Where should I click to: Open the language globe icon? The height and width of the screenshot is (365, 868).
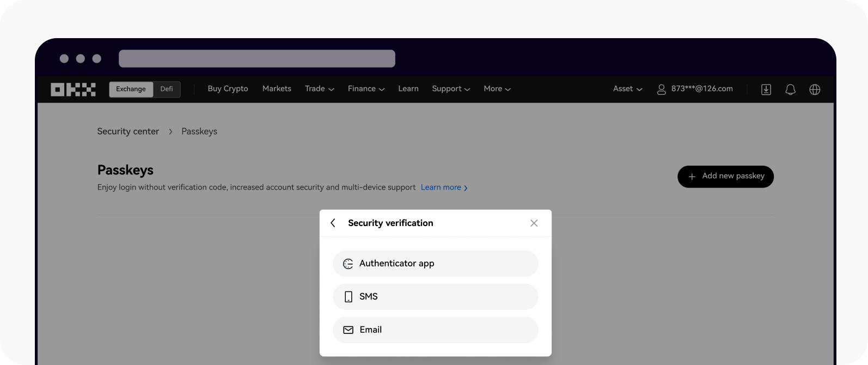[x=815, y=89]
